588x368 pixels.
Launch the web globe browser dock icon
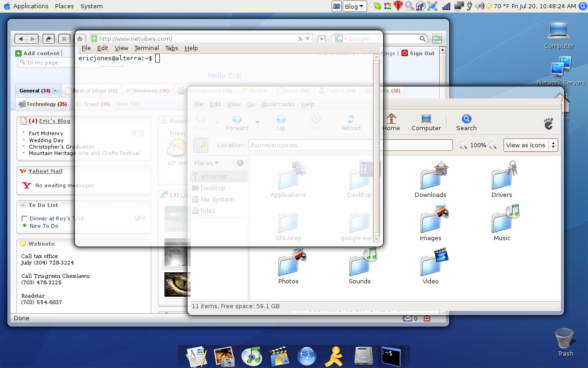tap(306, 356)
